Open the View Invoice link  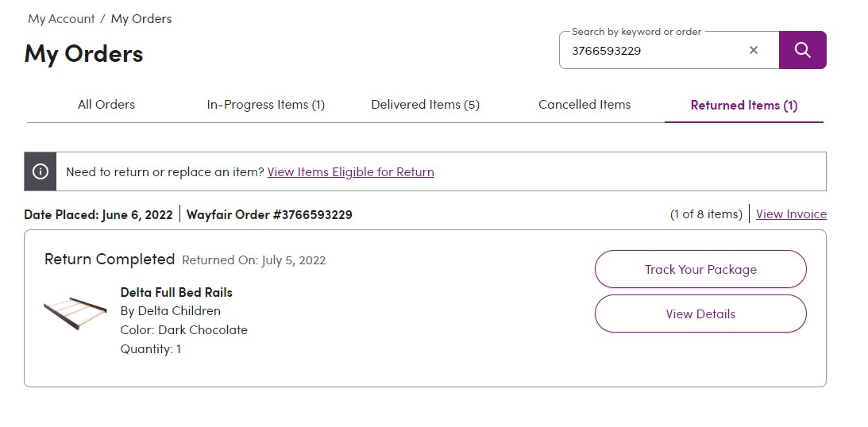tap(791, 214)
